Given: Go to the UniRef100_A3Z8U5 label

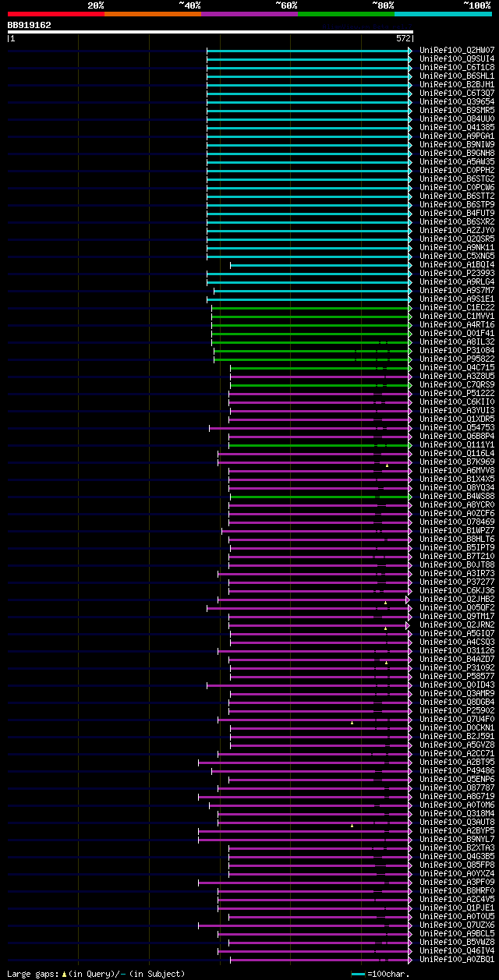Looking at the screenshot, I should (x=457, y=377).
